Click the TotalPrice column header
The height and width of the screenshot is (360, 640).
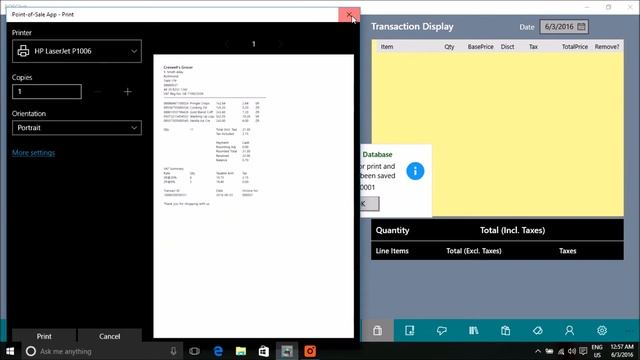[575, 47]
